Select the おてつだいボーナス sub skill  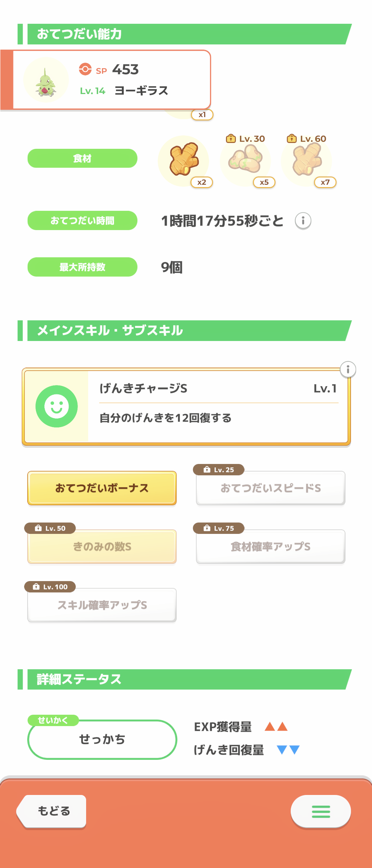coord(102,488)
